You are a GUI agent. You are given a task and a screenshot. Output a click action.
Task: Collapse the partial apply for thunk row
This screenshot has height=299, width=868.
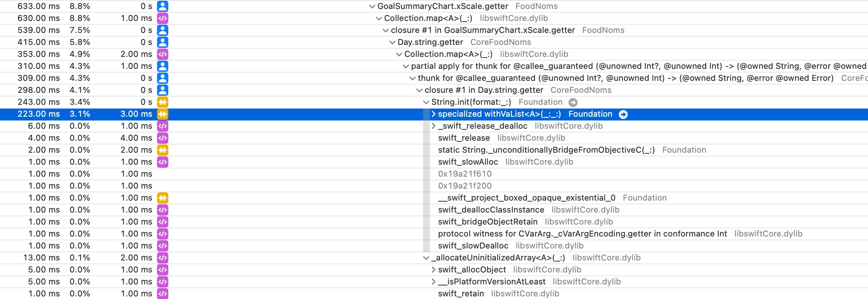coord(406,66)
